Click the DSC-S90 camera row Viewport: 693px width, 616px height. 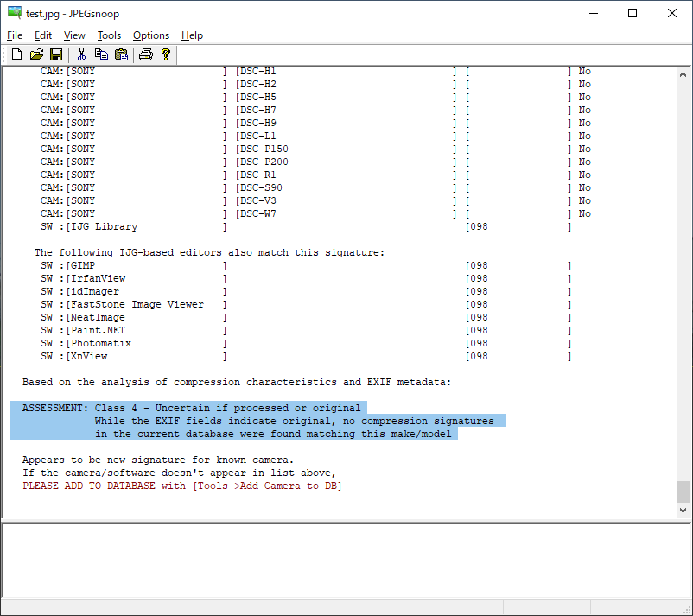(x=315, y=187)
